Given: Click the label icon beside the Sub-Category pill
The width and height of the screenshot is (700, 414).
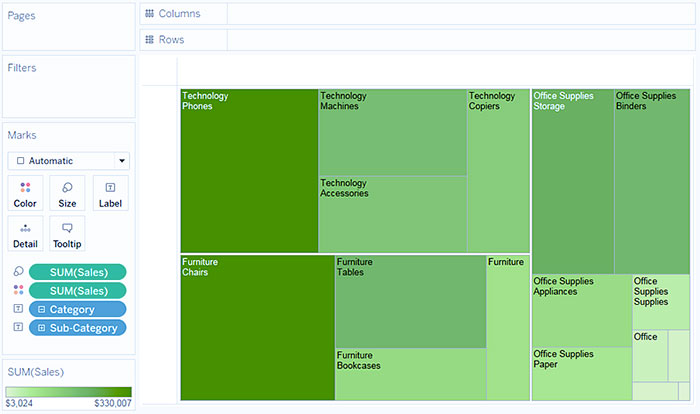Looking at the screenshot, I should pyautogui.click(x=18, y=327).
